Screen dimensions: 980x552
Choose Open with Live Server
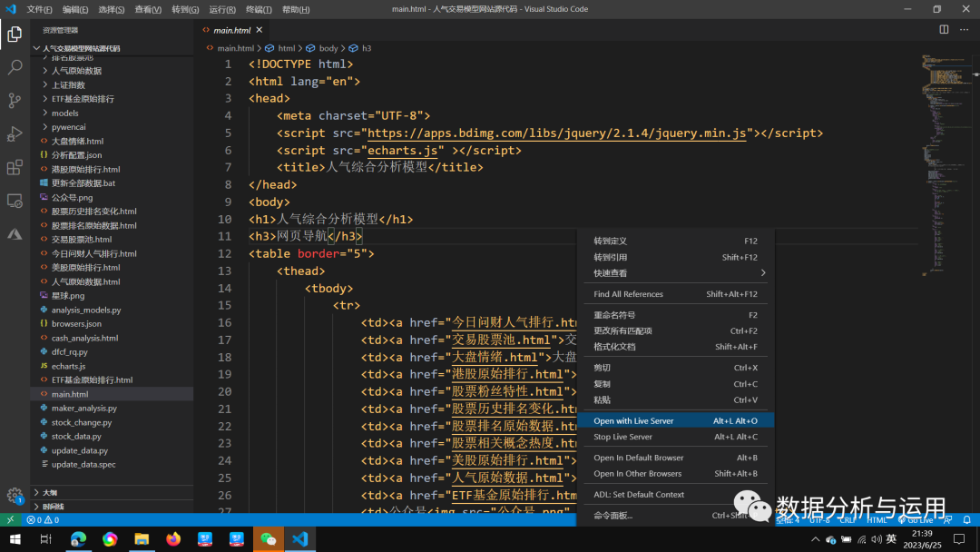point(675,420)
